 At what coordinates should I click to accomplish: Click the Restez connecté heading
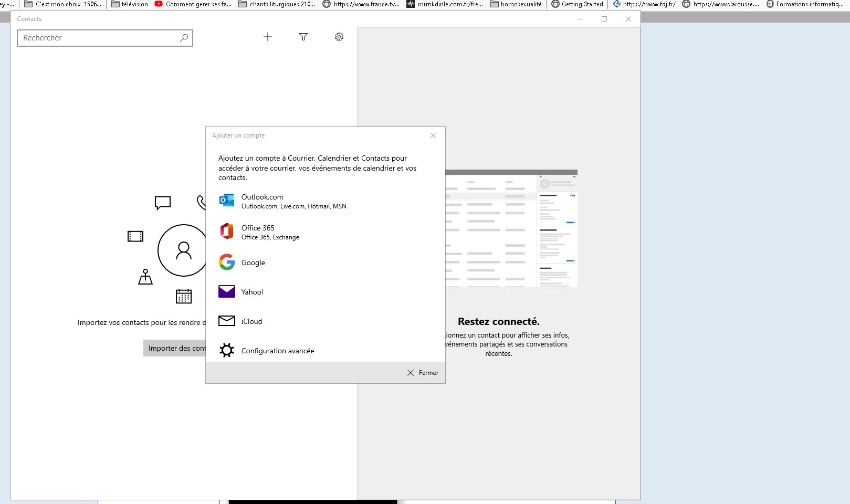tap(499, 321)
